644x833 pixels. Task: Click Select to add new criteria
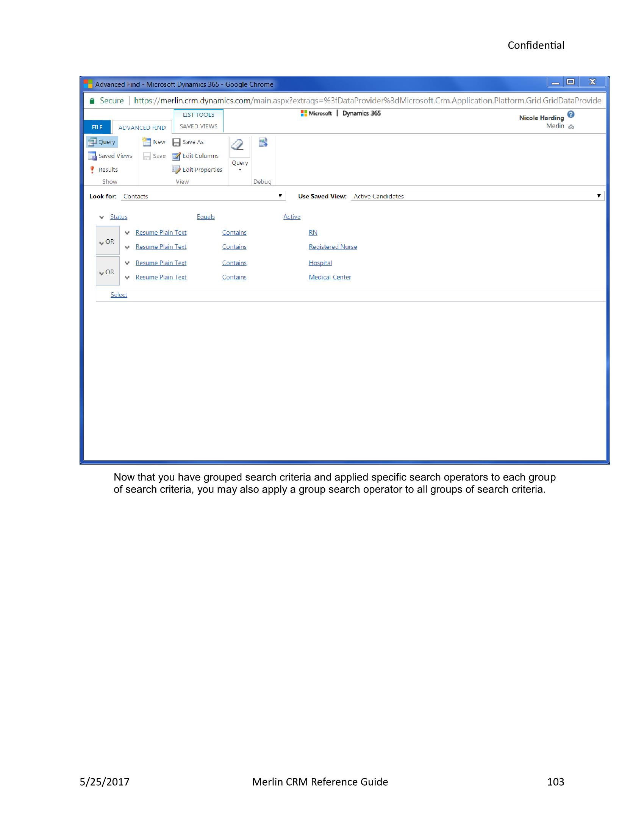click(x=119, y=295)
